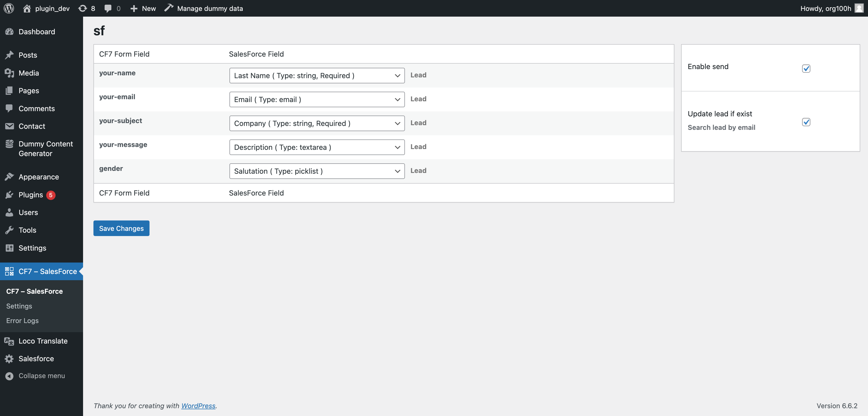868x416 pixels.
Task: Click the Save Changes button
Action: tap(121, 228)
